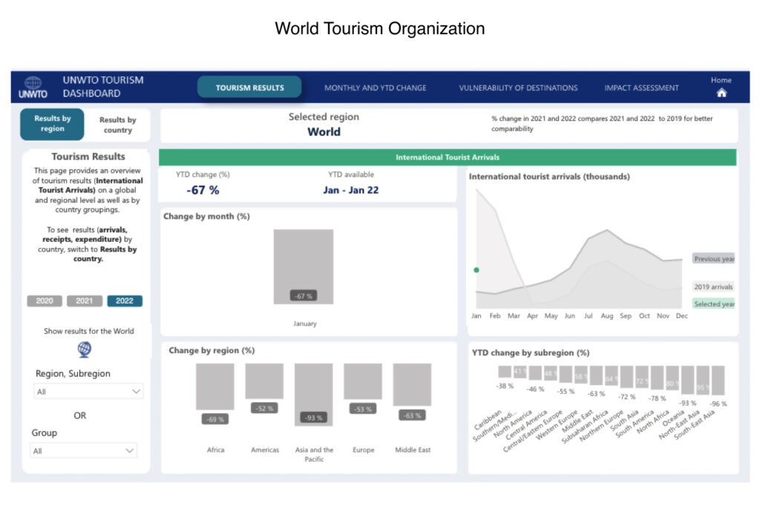The image size is (760, 532).
Task: Switch to Impact Assessment tab
Action: (x=641, y=88)
